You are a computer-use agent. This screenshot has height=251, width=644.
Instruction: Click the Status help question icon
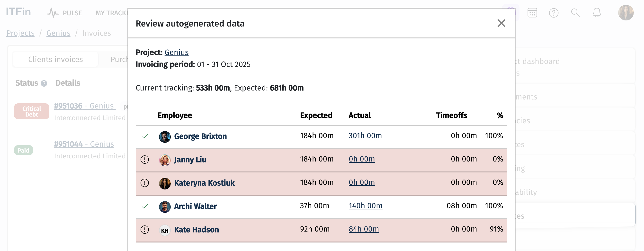point(44,83)
